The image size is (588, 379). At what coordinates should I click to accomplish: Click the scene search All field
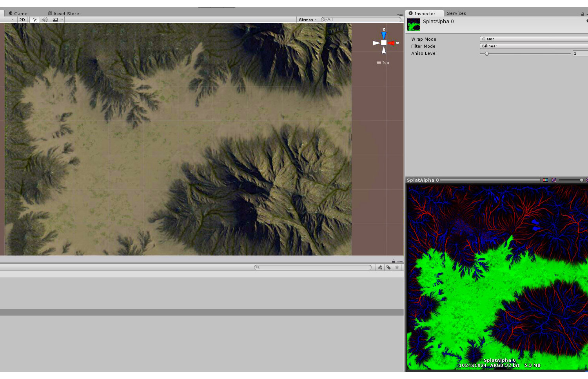click(361, 20)
